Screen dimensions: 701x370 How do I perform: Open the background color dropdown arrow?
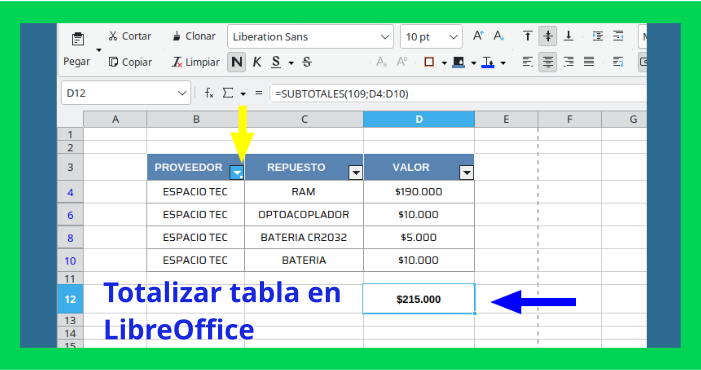473,63
